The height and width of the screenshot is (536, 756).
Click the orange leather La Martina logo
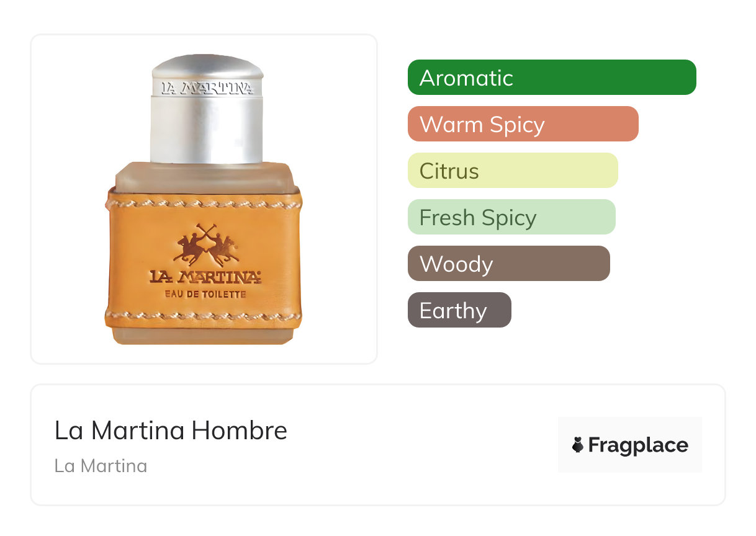[x=205, y=277]
